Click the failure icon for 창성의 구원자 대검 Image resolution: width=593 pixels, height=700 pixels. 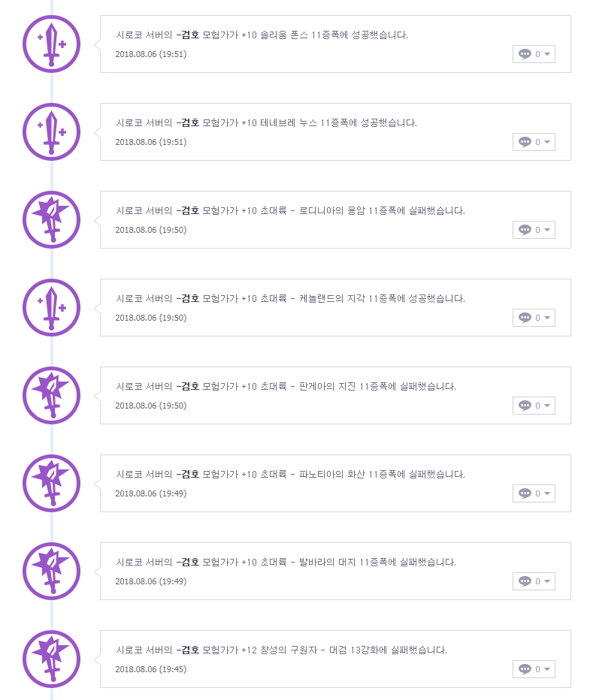[x=51, y=659]
